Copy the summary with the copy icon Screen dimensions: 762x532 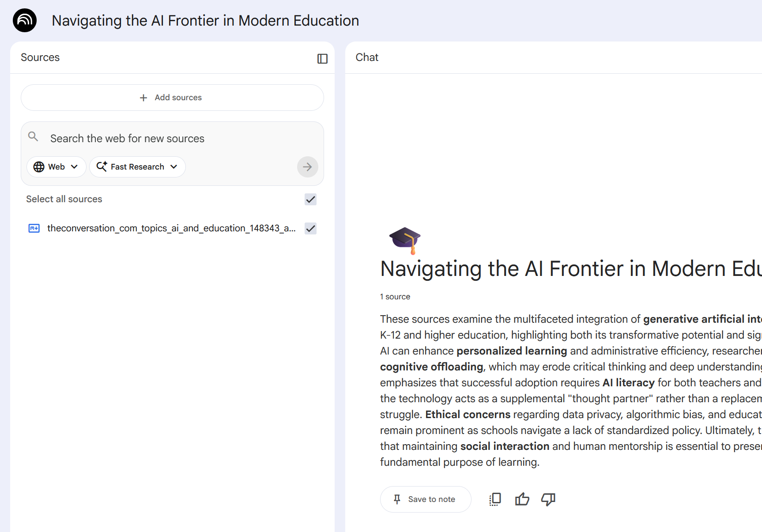tap(495, 499)
